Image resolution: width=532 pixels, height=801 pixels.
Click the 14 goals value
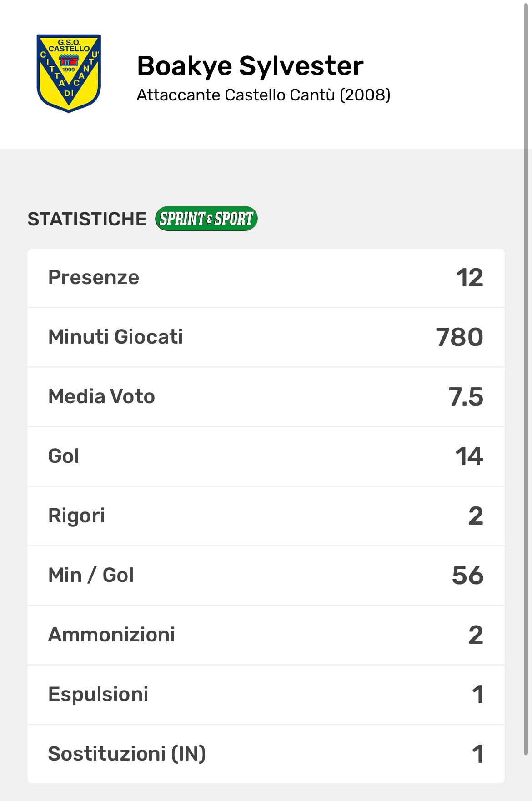pyautogui.click(x=468, y=456)
